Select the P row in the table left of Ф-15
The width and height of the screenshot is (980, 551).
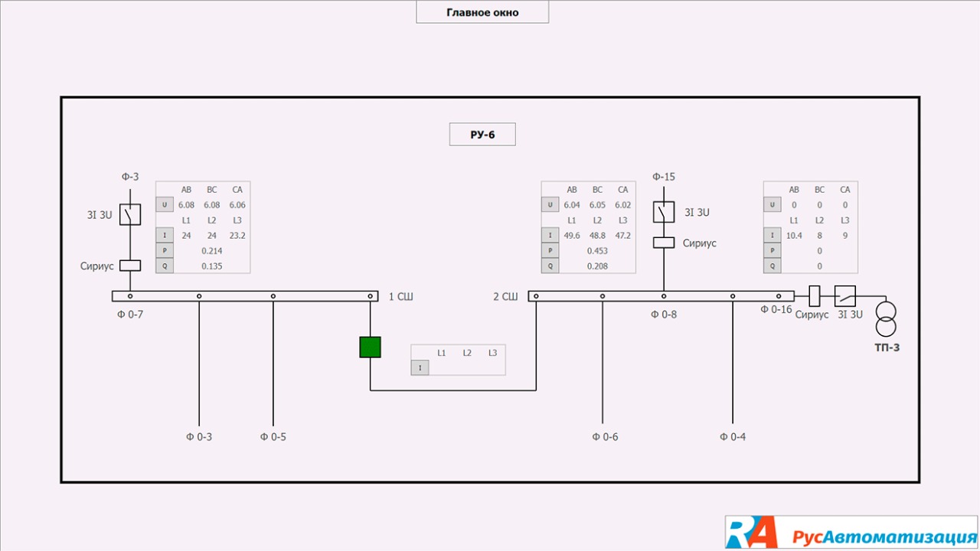(x=550, y=251)
